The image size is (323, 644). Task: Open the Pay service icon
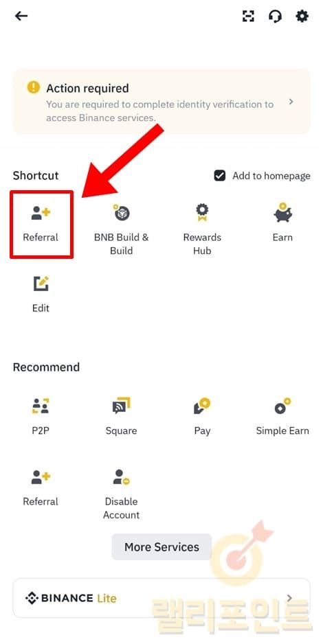pyautogui.click(x=202, y=417)
